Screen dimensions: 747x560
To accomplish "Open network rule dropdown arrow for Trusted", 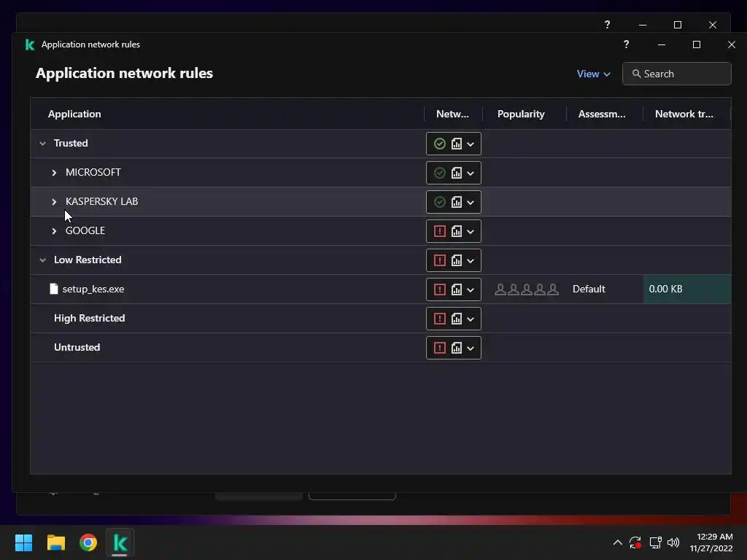I will [x=471, y=144].
